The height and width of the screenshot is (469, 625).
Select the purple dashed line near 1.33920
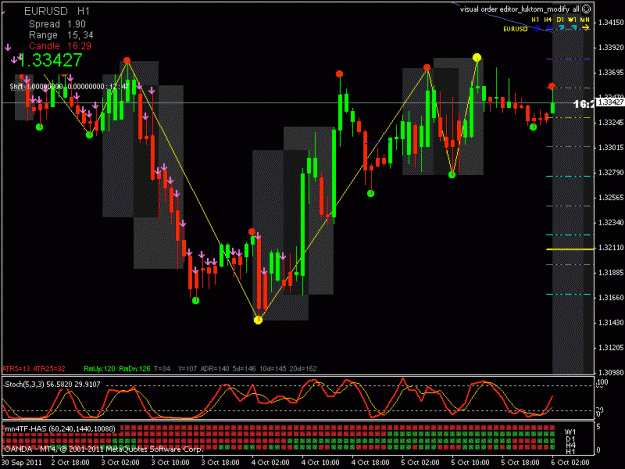(x=569, y=59)
